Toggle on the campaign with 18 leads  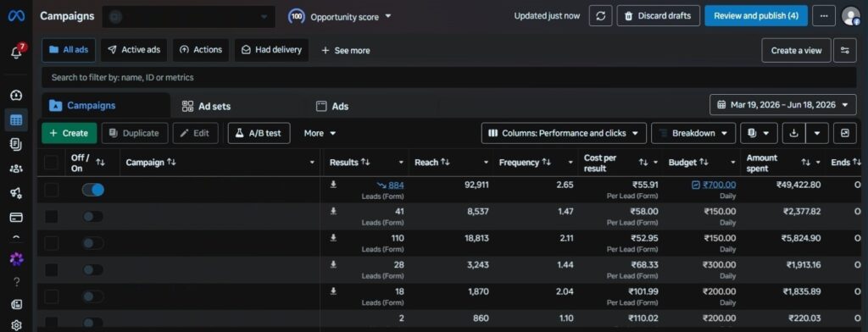point(92,296)
